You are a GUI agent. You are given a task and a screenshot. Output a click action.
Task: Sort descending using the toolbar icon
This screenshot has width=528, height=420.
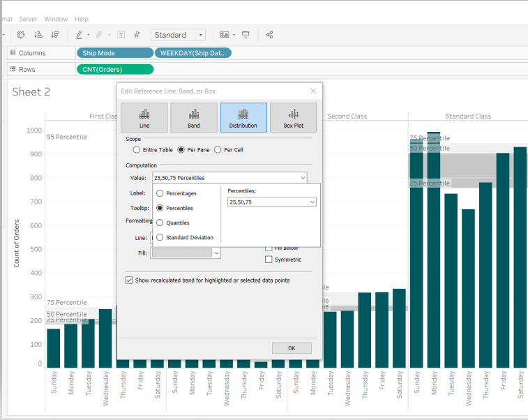point(55,35)
